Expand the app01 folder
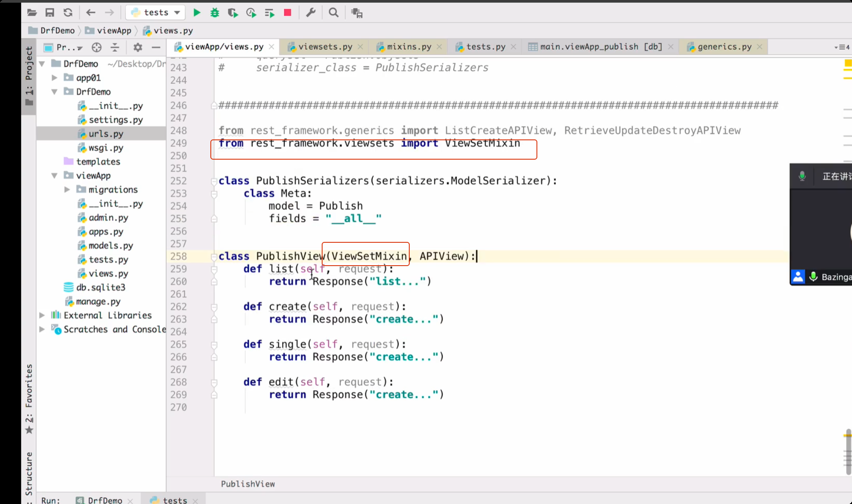Viewport: 852px width, 504px height. coord(55,78)
